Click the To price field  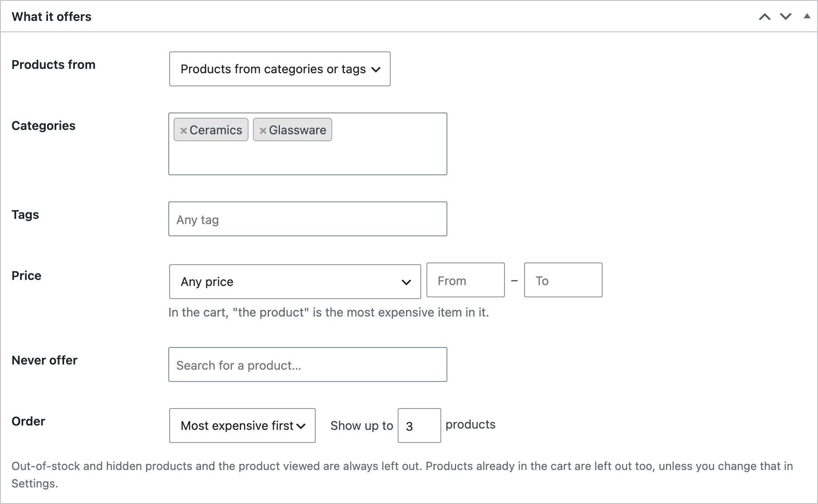coord(563,280)
